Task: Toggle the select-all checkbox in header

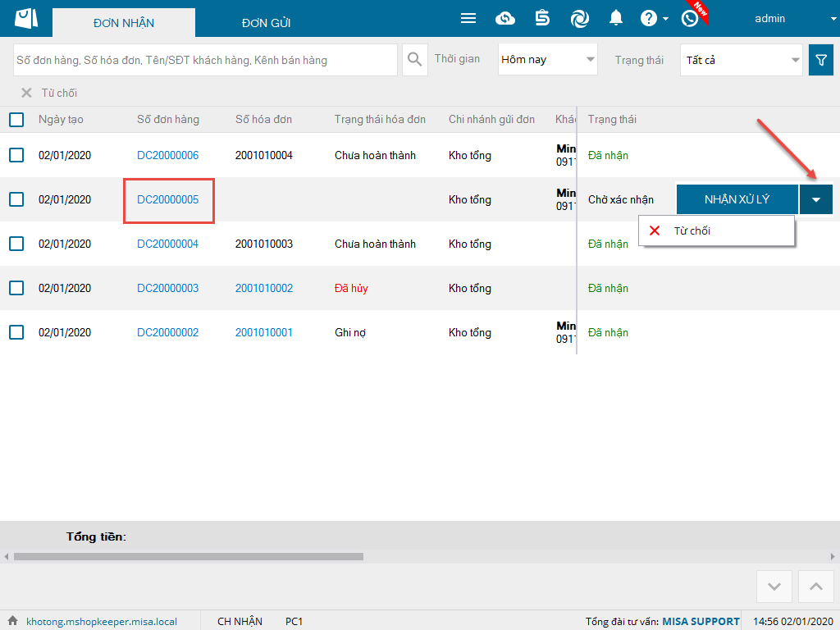Action: click(x=16, y=120)
